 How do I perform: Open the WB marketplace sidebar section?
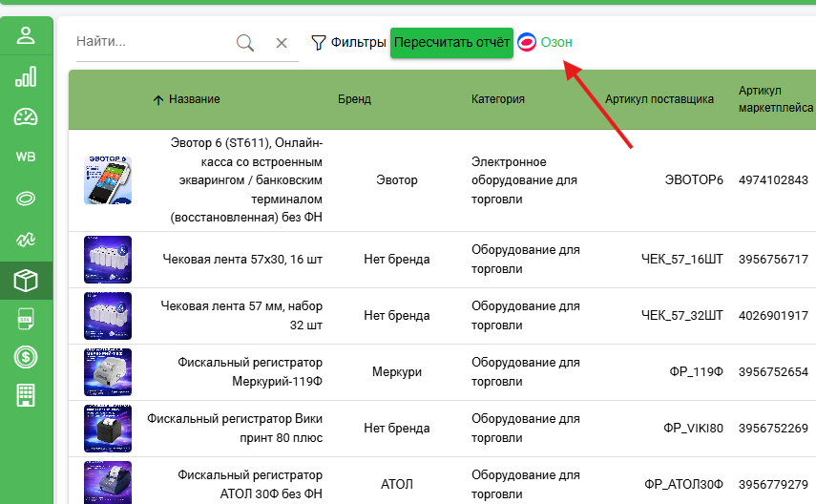[x=26, y=157]
